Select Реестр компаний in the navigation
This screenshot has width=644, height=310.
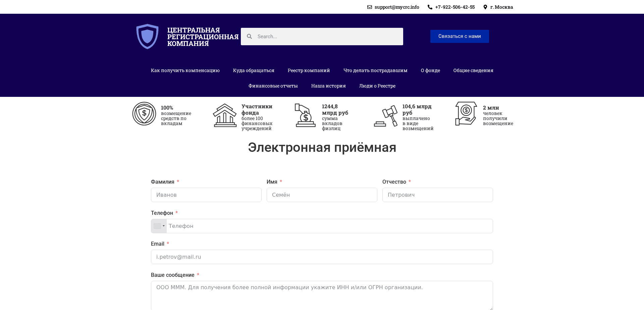308,70
